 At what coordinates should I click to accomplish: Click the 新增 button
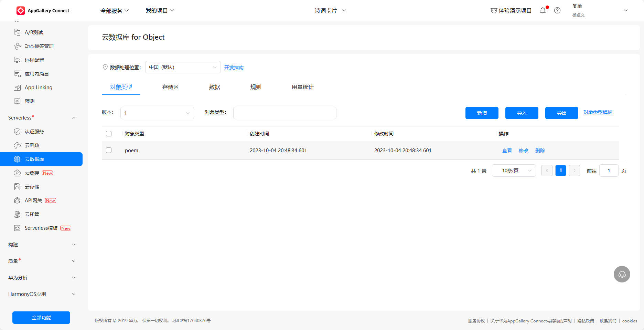[482, 113]
